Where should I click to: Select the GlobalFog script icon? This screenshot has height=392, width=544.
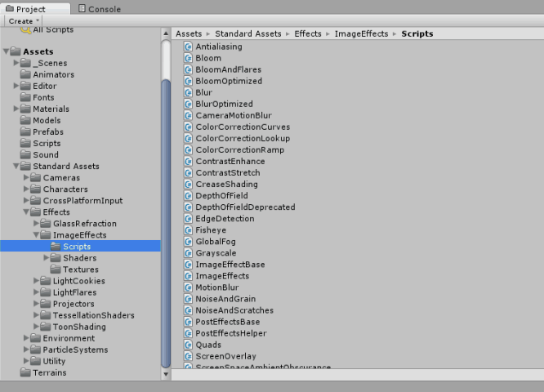[x=189, y=242]
